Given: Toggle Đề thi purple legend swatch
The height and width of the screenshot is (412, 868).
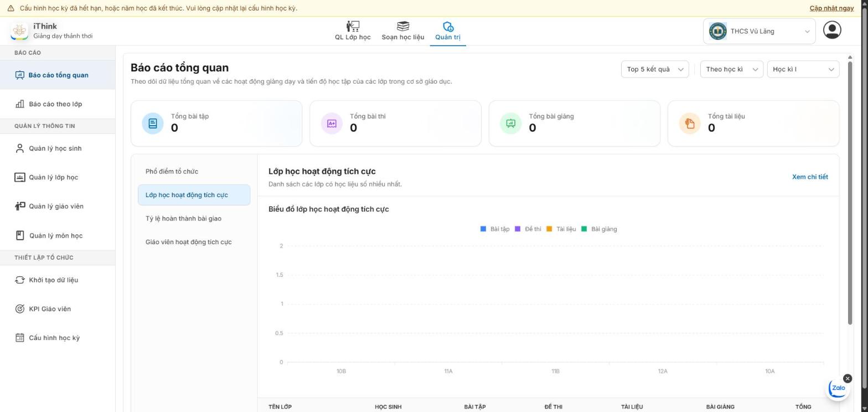Looking at the screenshot, I should [518, 229].
